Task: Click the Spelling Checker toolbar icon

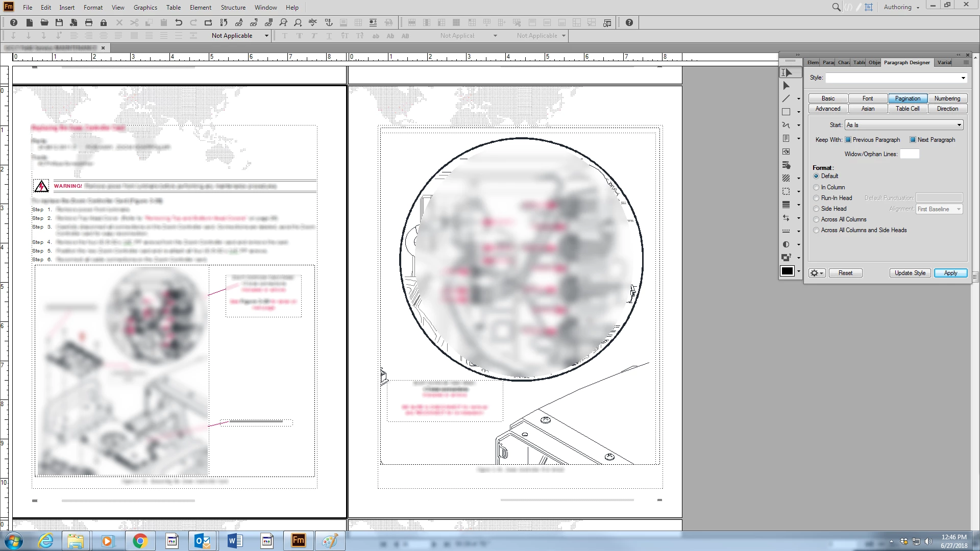Action: click(x=313, y=22)
